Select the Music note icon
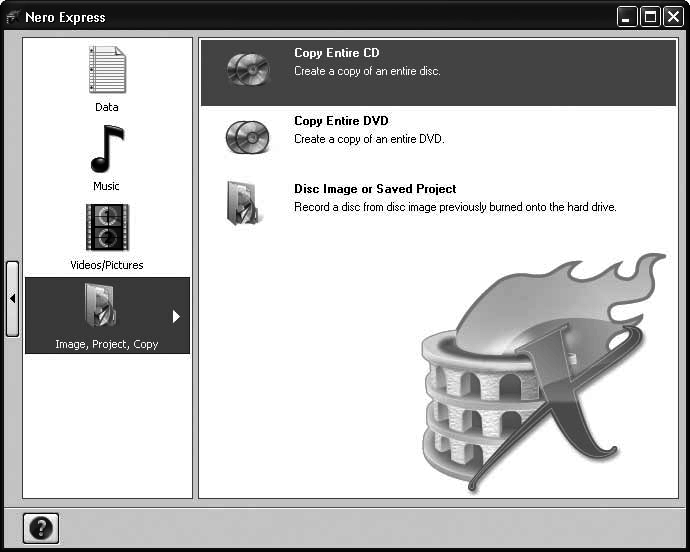The image size is (690, 552). (107, 149)
